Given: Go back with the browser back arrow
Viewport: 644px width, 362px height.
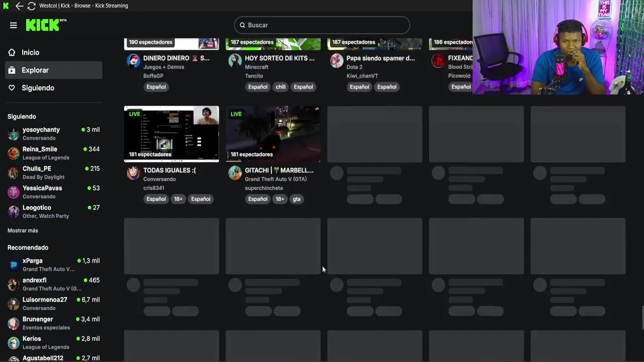Looking at the screenshot, I should [x=19, y=6].
